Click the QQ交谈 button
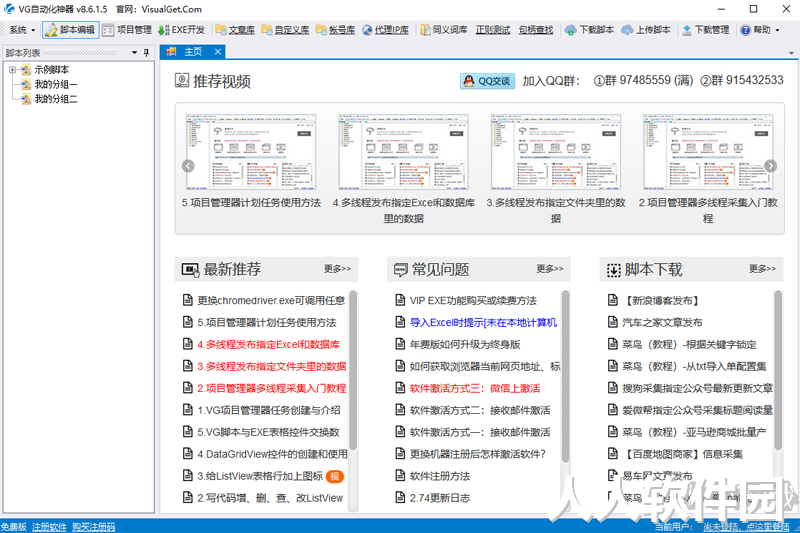This screenshot has height=533, width=800. (487, 81)
